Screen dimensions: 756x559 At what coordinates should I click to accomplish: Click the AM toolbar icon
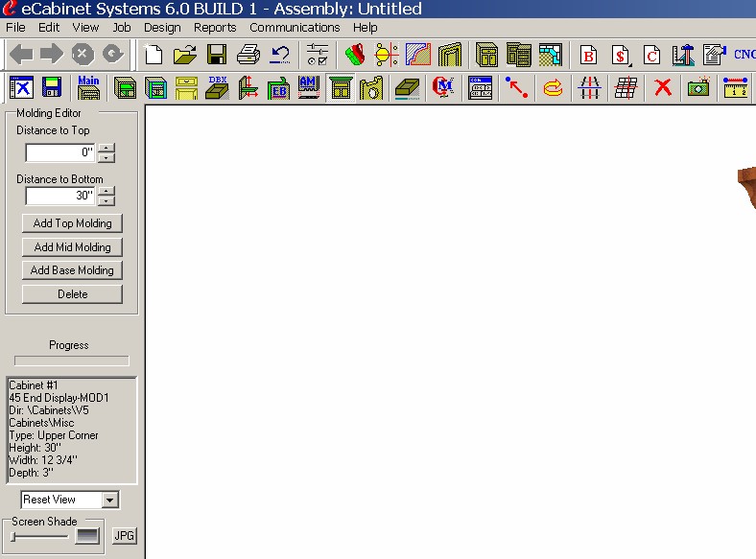pyautogui.click(x=309, y=87)
